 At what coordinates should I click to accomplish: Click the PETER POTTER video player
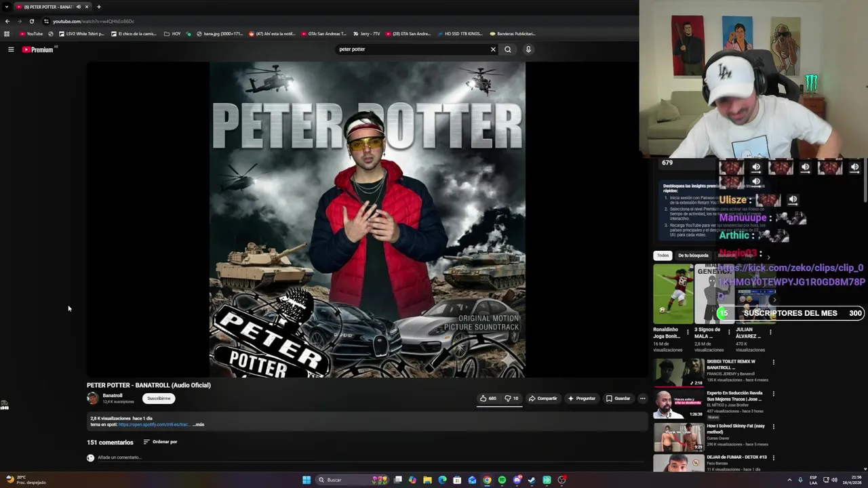point(367,220)
